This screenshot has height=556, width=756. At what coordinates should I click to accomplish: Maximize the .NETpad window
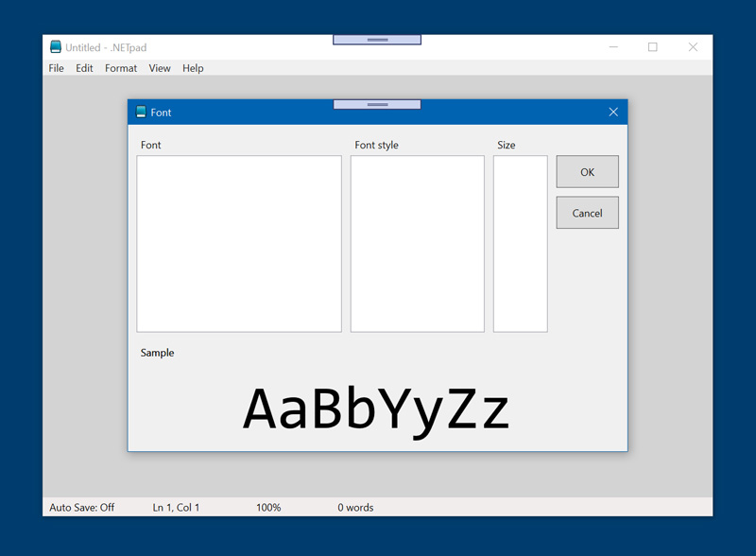(652, 47)
